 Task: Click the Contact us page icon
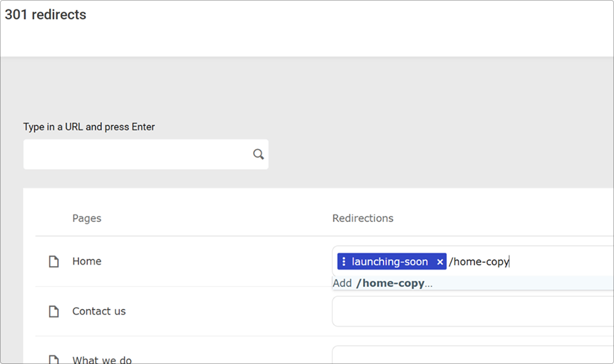[x=54, y=312]
